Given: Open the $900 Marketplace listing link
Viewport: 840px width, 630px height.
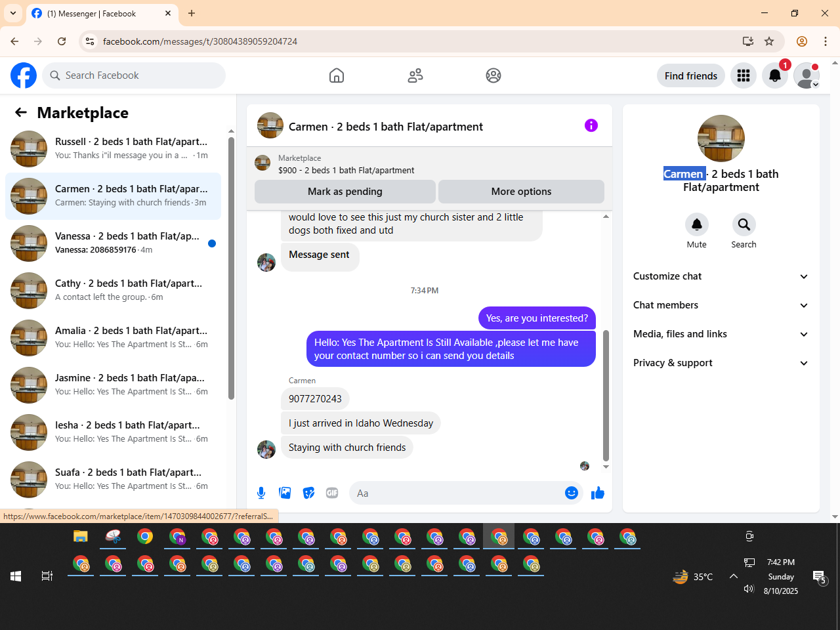Looking at the screenshot, I should point(346,170).
